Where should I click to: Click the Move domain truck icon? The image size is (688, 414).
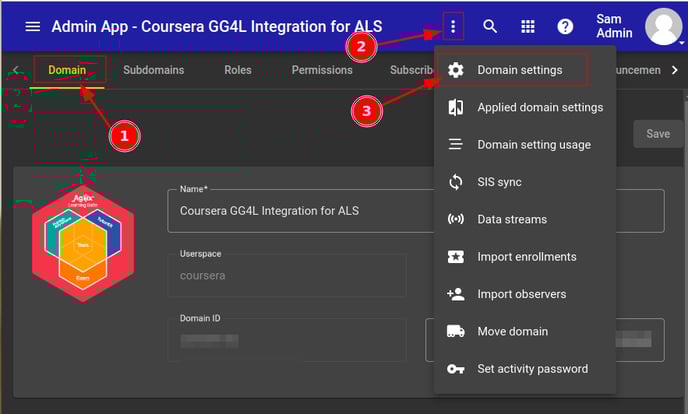[455, 331]
